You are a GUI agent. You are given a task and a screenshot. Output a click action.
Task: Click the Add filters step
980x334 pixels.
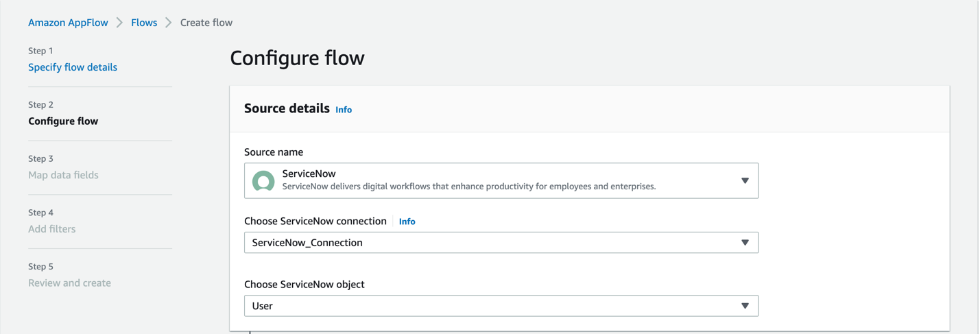[x=52, y=229]
